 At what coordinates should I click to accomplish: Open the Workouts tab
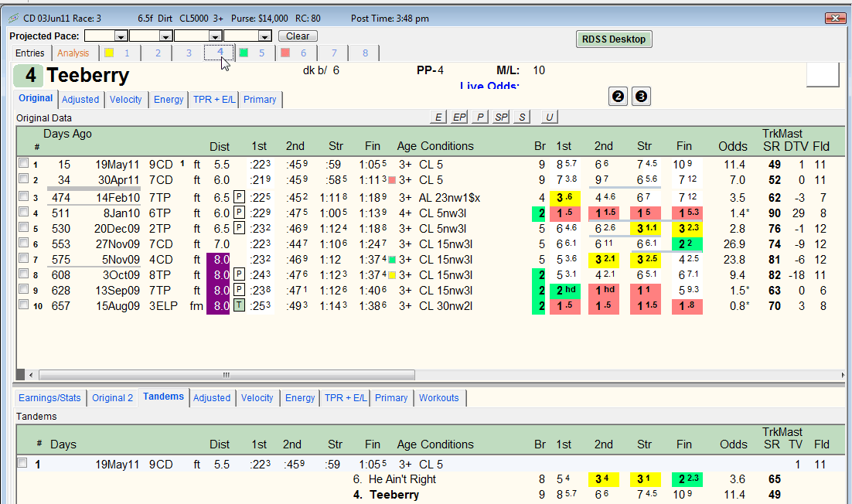439,398
